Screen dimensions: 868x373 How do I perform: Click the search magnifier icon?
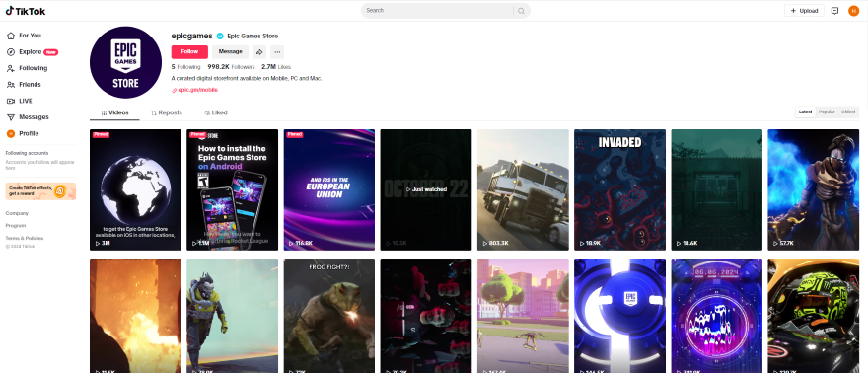pos(521,11)
